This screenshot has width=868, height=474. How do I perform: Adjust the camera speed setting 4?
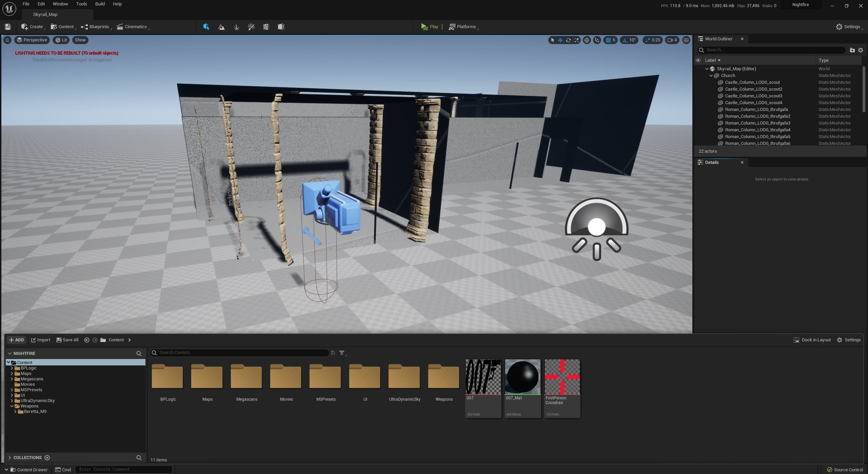coord(672,40)
